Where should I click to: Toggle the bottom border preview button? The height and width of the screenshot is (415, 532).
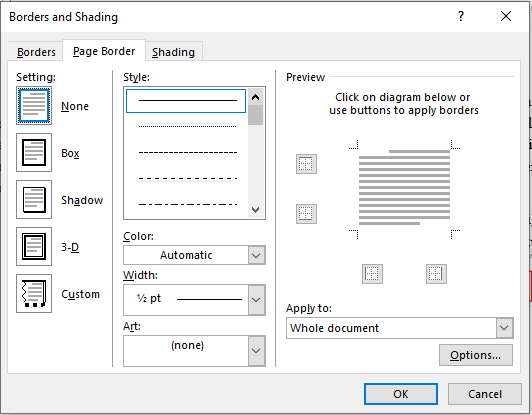(306, 214)
